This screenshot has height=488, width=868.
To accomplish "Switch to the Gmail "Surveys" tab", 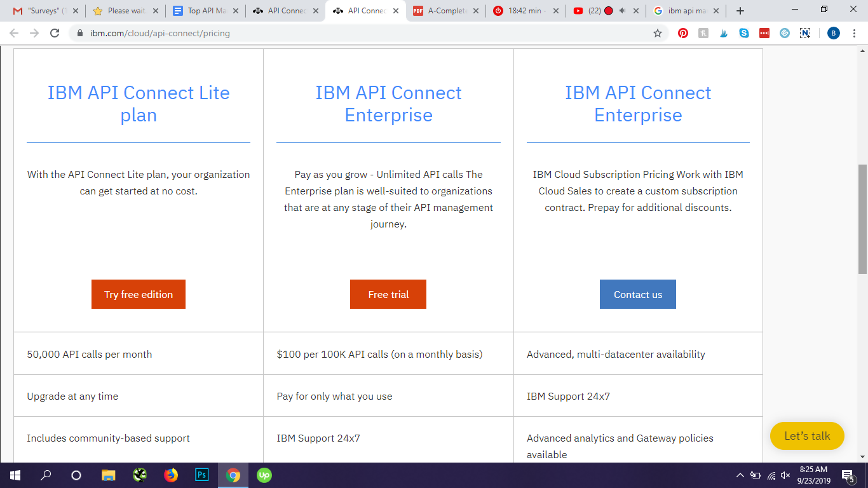I will coord(43,11).
